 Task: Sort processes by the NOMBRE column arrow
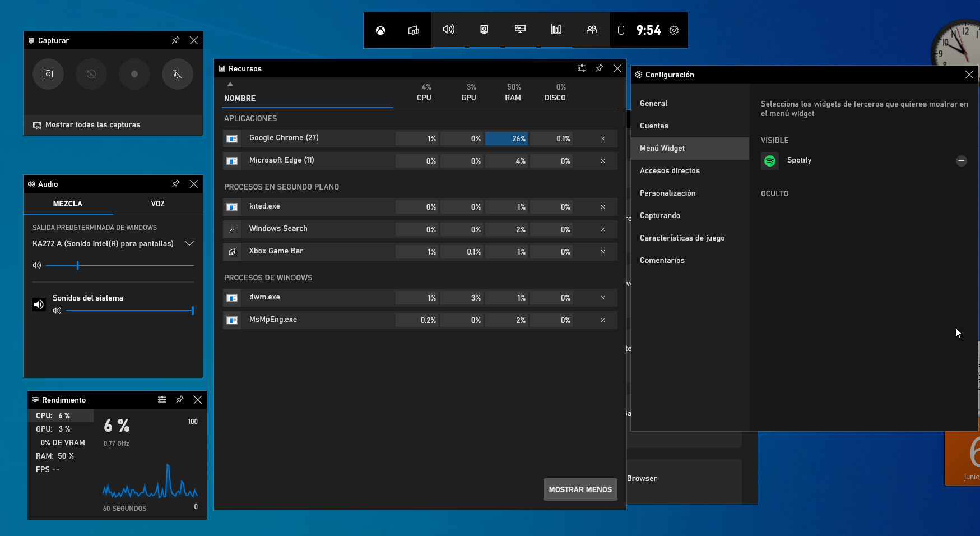(x=230, y=85)
